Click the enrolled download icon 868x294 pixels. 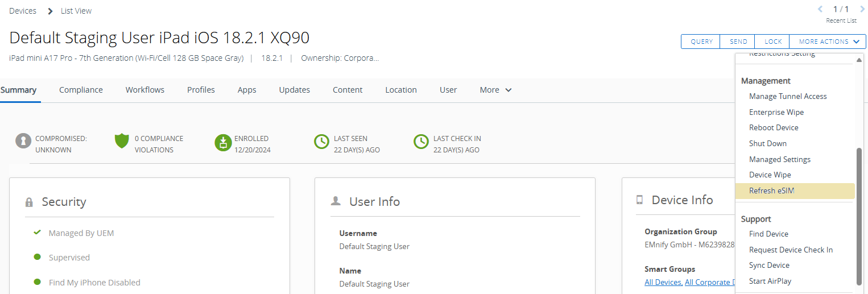223,142
